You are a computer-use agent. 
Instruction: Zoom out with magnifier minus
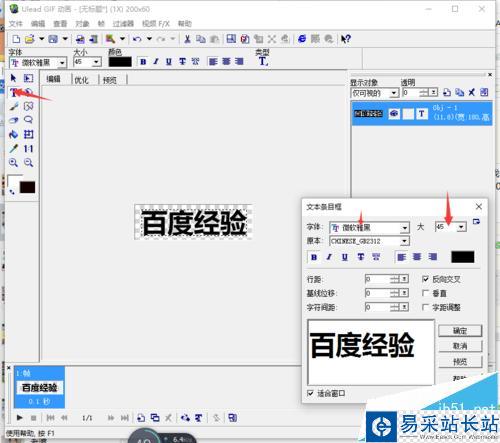[x=28, y=163]
